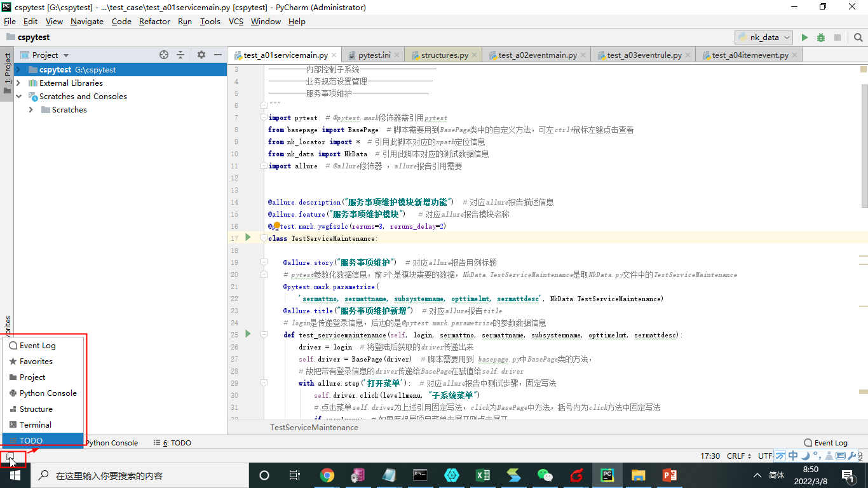
Task: Click the 17:30 caret position in status bar
Action: pyautogui.click(x=710, y=456)
